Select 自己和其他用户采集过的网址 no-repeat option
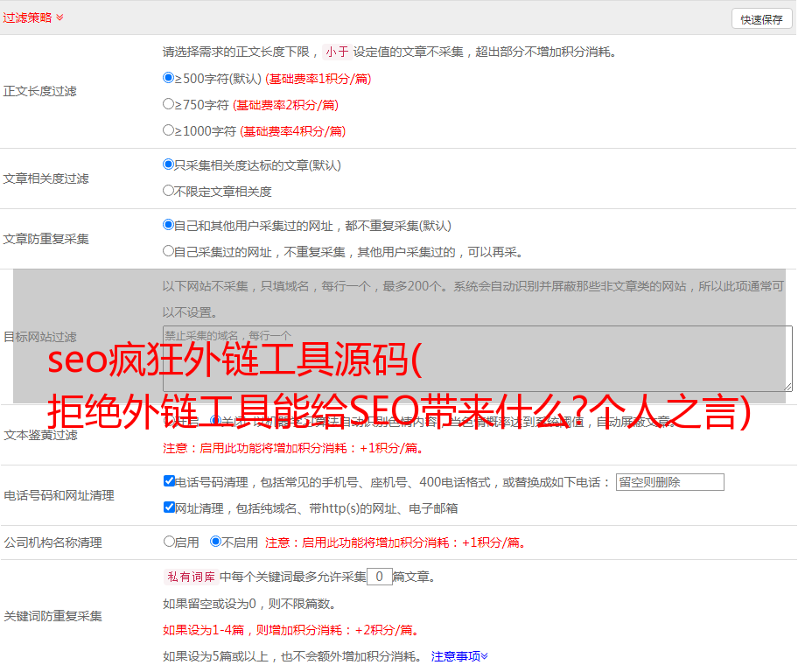This screenshot has height=672, width=798. pos(168,225)
